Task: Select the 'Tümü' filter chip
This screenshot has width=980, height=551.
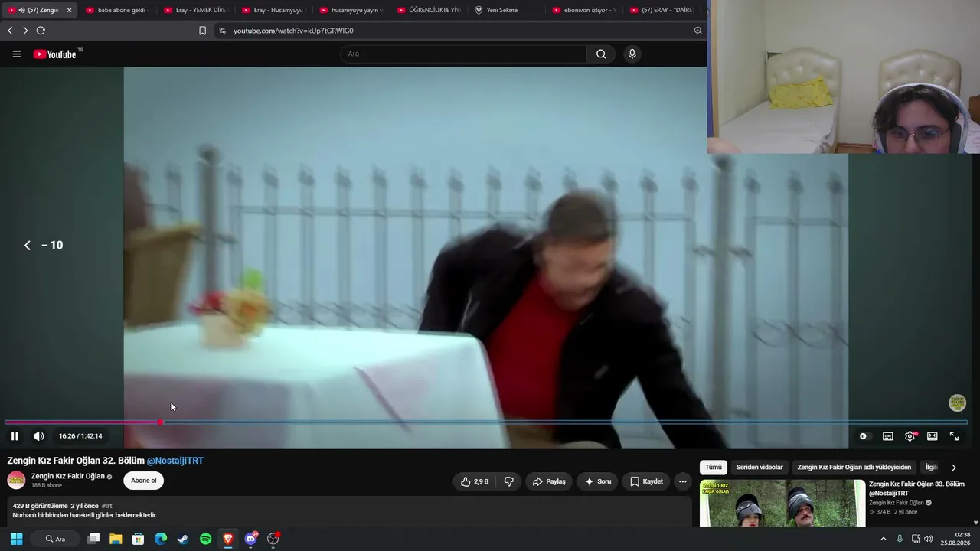Action: [x=714, y=467]
